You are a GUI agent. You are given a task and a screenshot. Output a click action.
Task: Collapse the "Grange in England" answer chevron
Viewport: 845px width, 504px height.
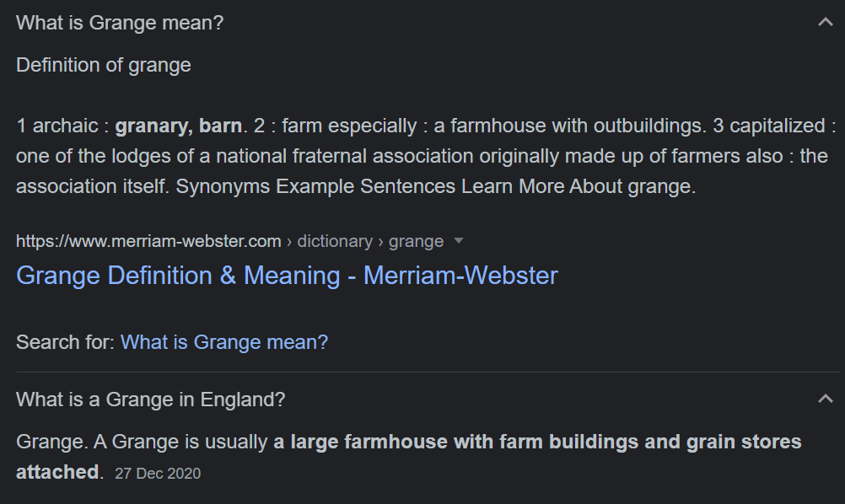pos(826,399)
